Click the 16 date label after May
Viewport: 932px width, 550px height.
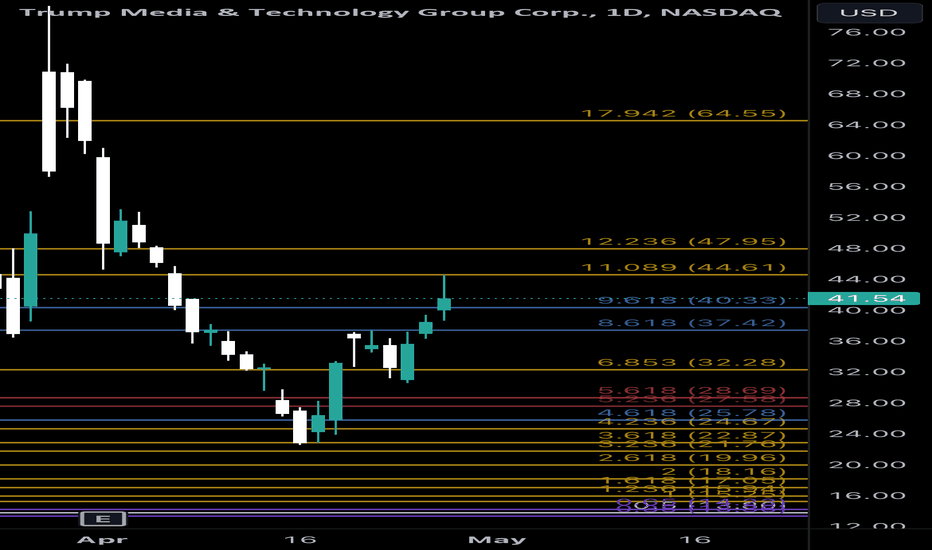click(x=695, y=540)
